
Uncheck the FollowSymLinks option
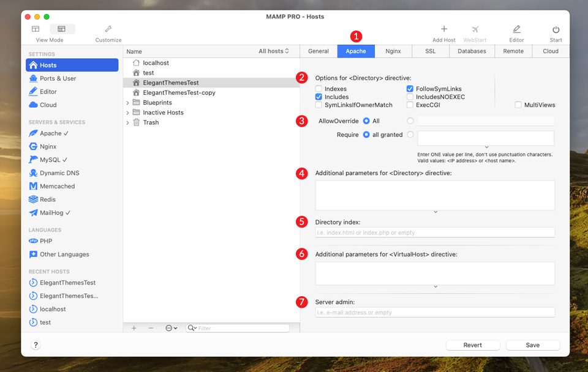410,88
